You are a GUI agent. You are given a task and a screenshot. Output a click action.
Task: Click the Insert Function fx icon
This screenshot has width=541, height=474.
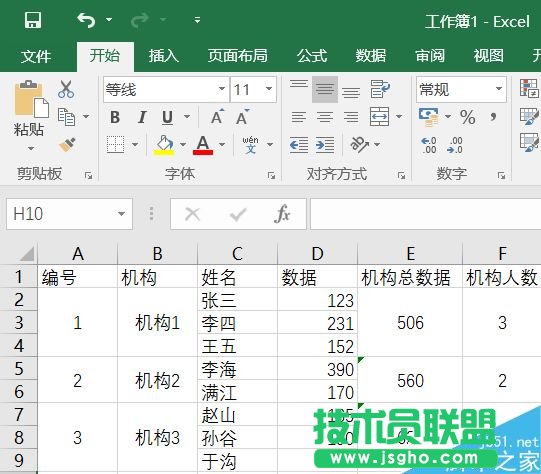click(x=282, y=214)
